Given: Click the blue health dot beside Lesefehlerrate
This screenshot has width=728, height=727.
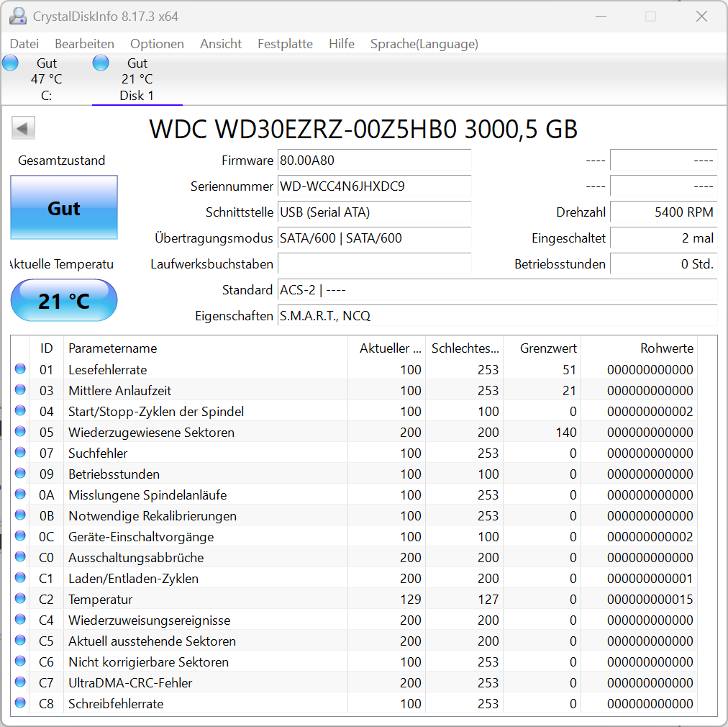Looking at the screenshot, I should (x=21, y=369).
